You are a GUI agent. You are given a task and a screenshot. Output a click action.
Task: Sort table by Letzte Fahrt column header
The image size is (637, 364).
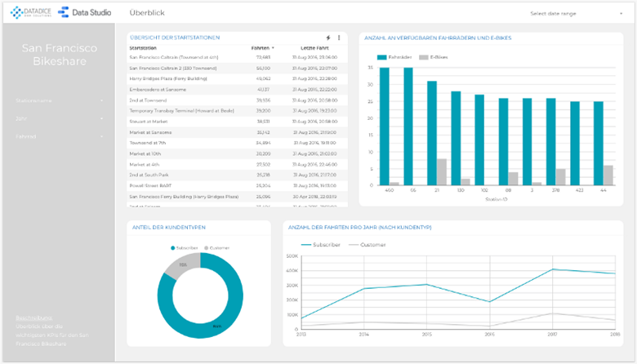pyautogui.click(x=314, y=48)
